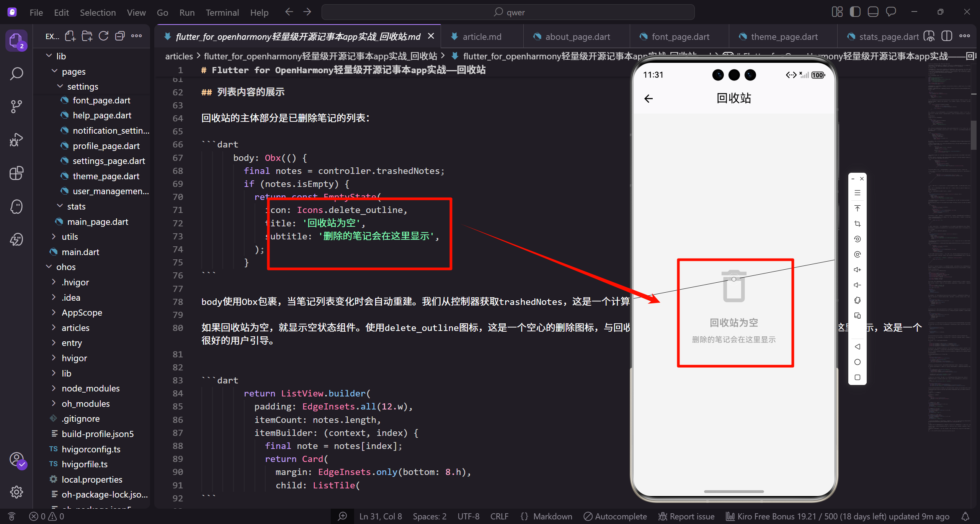
Task: Open the Manage gear icon
Action: coord(16,492)
